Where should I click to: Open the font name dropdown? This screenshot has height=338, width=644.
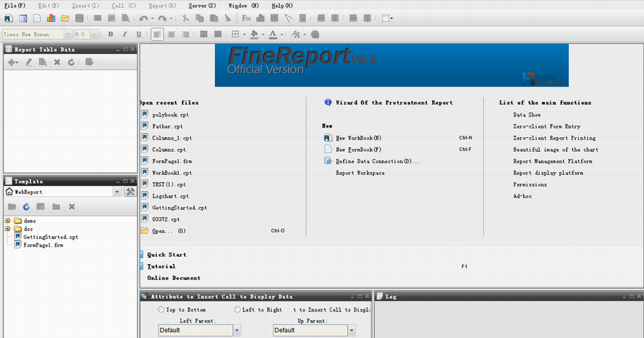tap(68, 35)
